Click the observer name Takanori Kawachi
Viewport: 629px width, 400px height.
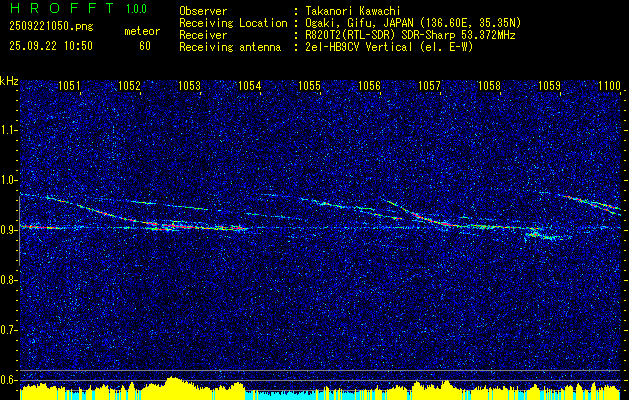click(x=351, y=11)
